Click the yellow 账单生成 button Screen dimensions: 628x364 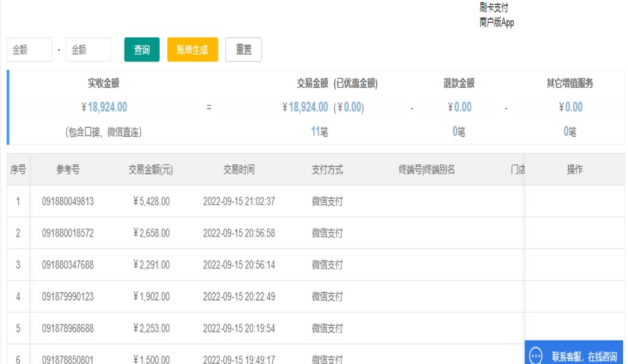click(192, 50)
